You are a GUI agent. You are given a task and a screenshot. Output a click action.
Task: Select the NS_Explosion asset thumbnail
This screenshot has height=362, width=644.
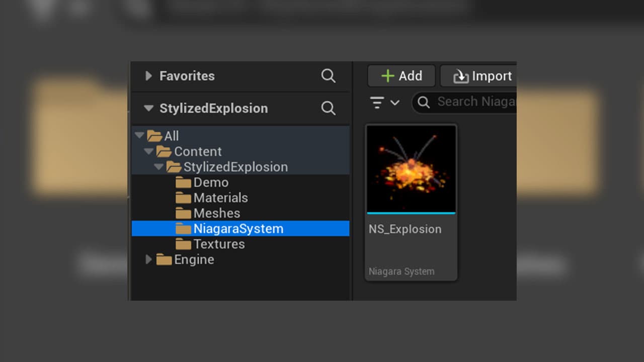[x=411, y=169]
